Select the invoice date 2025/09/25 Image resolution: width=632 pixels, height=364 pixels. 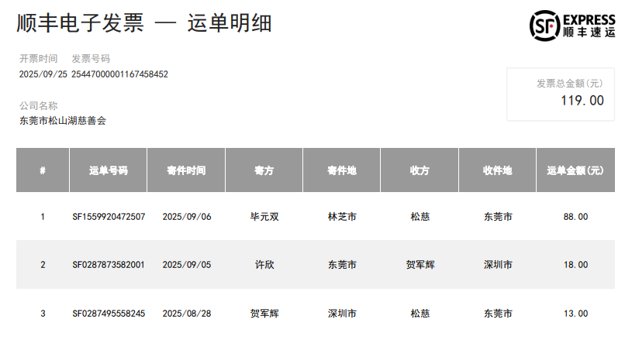point(43,74)
